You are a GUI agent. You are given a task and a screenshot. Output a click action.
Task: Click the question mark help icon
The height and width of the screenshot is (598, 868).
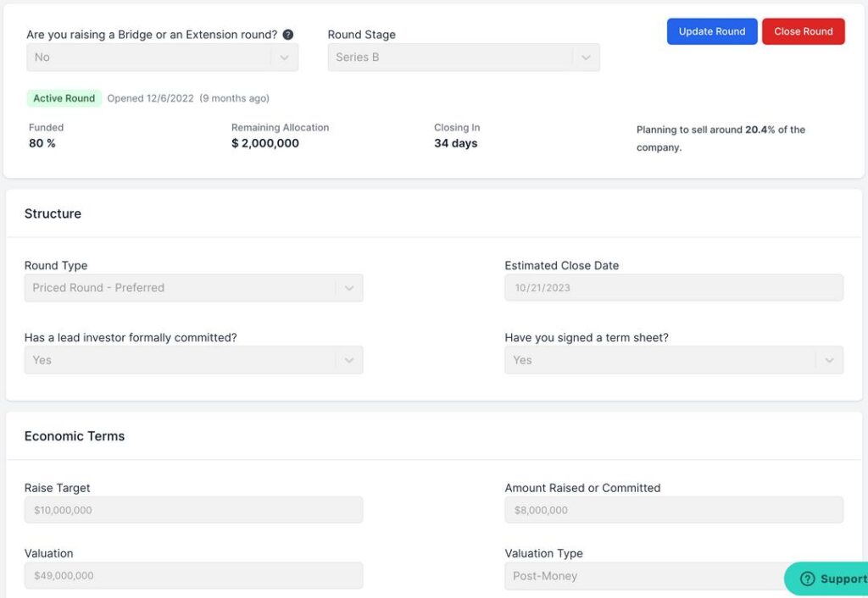tap(287, 34)
